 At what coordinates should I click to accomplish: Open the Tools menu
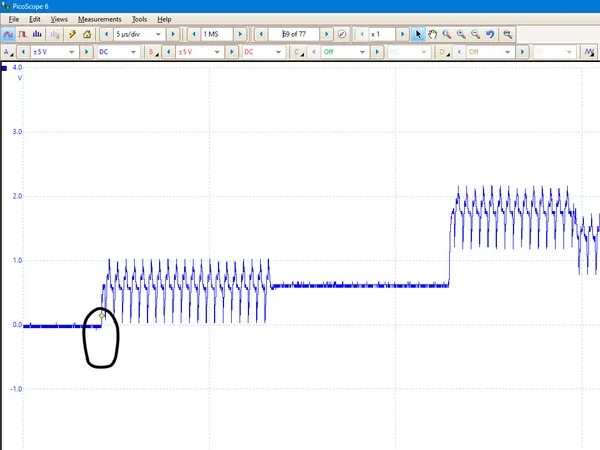coord(139,19)
